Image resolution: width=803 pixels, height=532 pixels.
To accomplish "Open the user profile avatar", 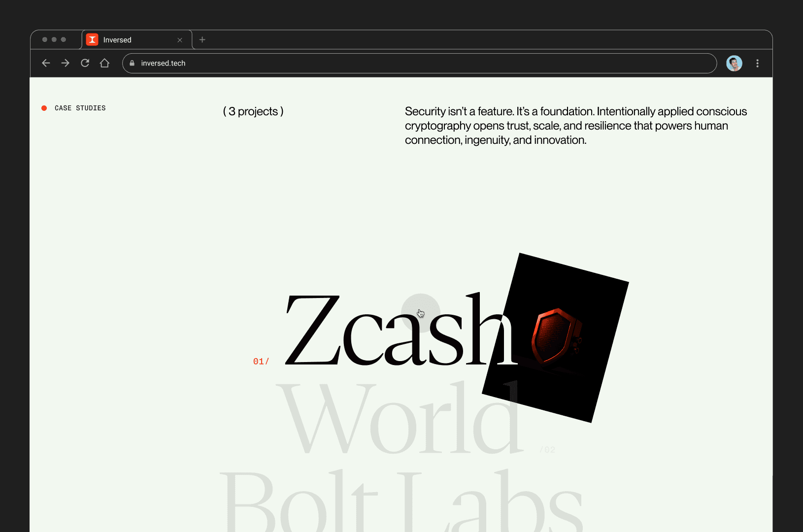I will 734,63.
